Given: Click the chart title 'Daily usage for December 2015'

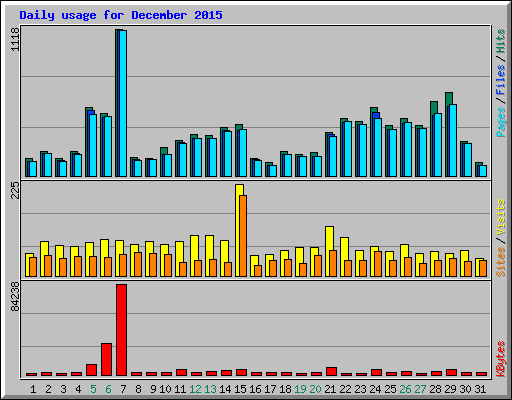Looking at the screenshot, I should click(x=121, y=15).
